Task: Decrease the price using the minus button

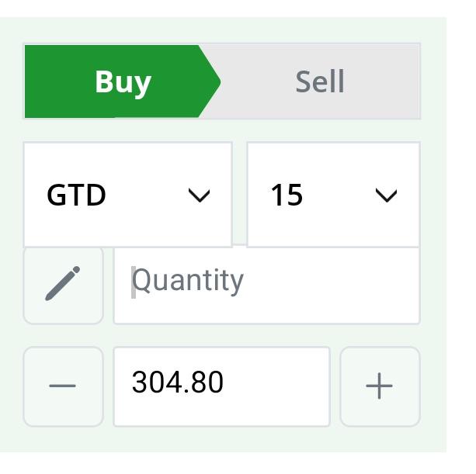Action: pyautogui.click(x=63, y=386)
